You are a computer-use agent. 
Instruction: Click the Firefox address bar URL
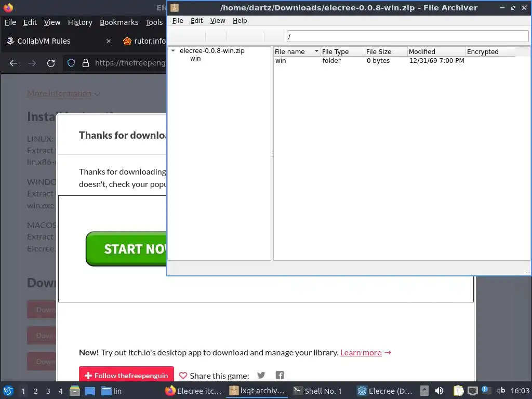tap(130, 63)
